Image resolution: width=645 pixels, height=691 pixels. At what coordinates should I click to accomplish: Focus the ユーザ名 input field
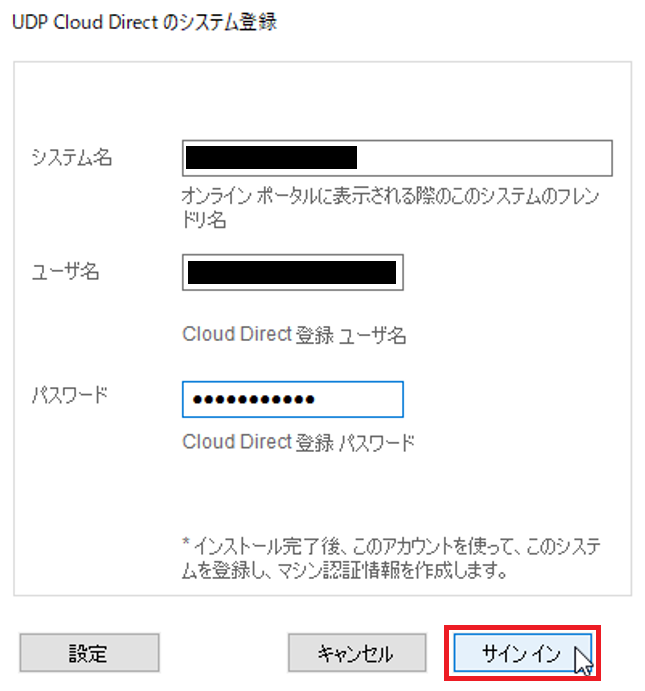tap(293, 272)
